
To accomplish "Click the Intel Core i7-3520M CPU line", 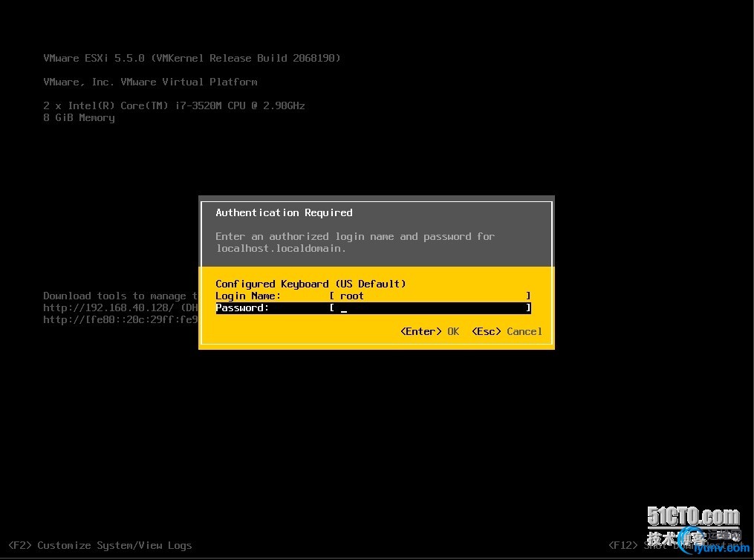I will tap(174, 105).
